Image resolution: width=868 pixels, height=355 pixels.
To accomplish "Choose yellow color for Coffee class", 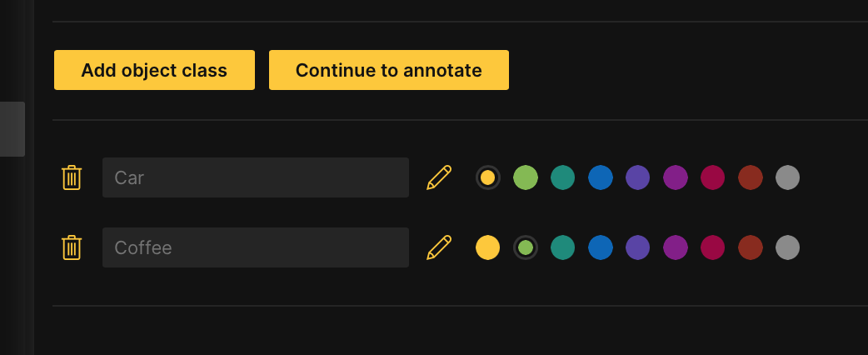I will [x=488, y=247].
